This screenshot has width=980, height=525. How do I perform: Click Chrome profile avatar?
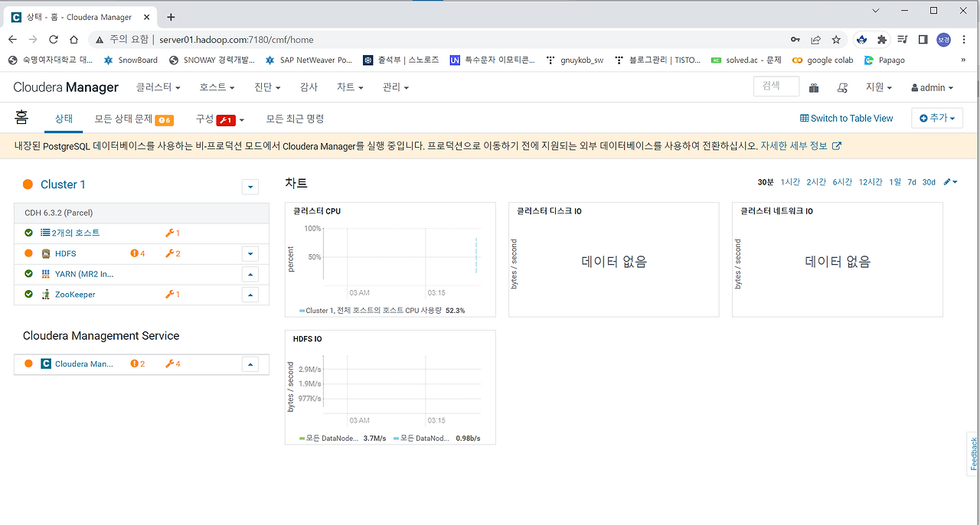[943, 40]
